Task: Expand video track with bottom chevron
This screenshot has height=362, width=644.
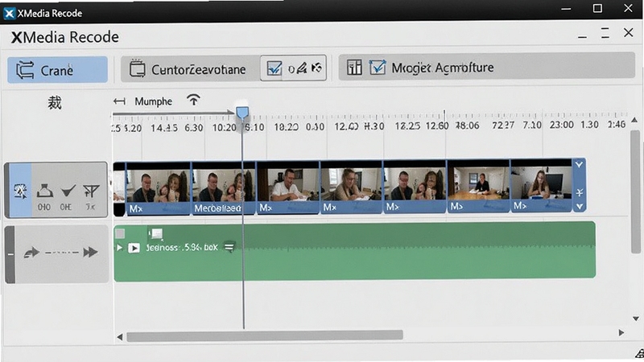Action: click(579, 207)
